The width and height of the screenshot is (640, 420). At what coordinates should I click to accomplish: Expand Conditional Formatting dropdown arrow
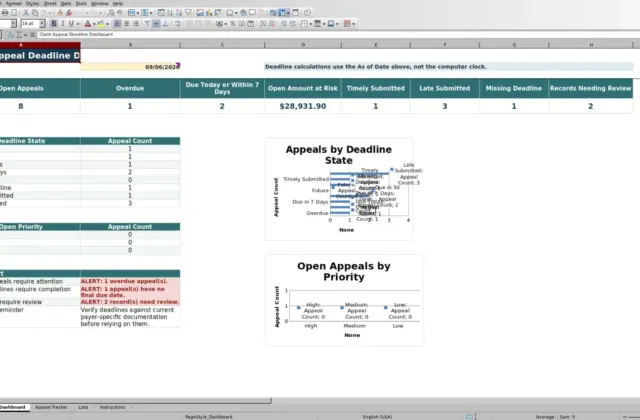point(353,24)
